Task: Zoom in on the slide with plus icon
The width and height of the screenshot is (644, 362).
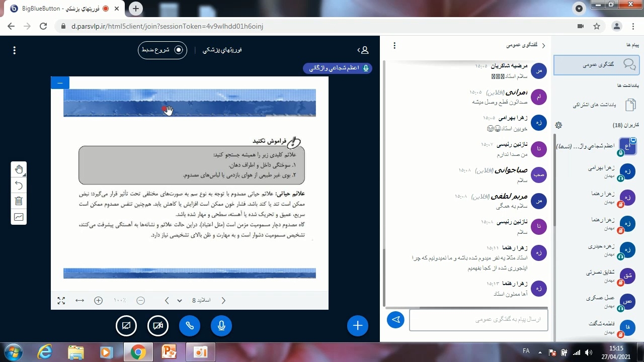Action: click(x=99, y=301)
